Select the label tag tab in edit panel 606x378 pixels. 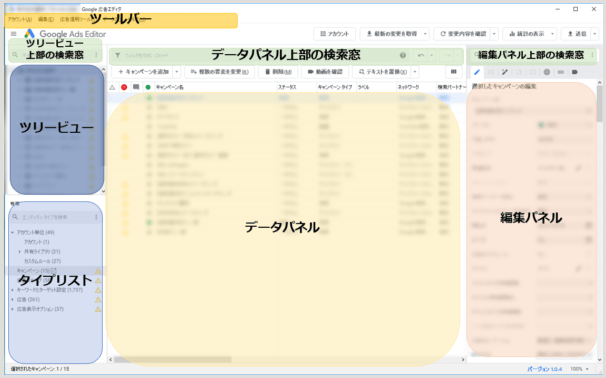pyautogui.click(x=575, y=72)
